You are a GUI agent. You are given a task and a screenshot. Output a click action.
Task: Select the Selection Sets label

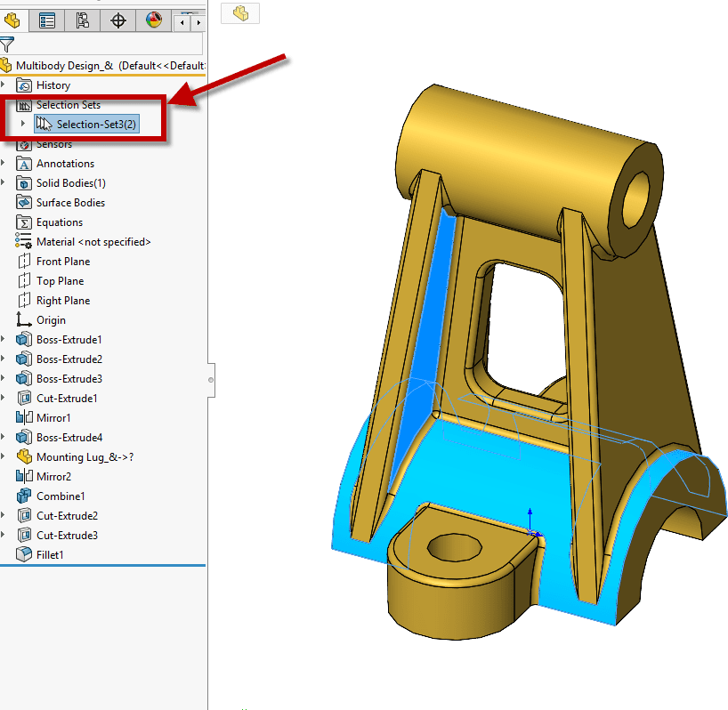click(69, 105)
